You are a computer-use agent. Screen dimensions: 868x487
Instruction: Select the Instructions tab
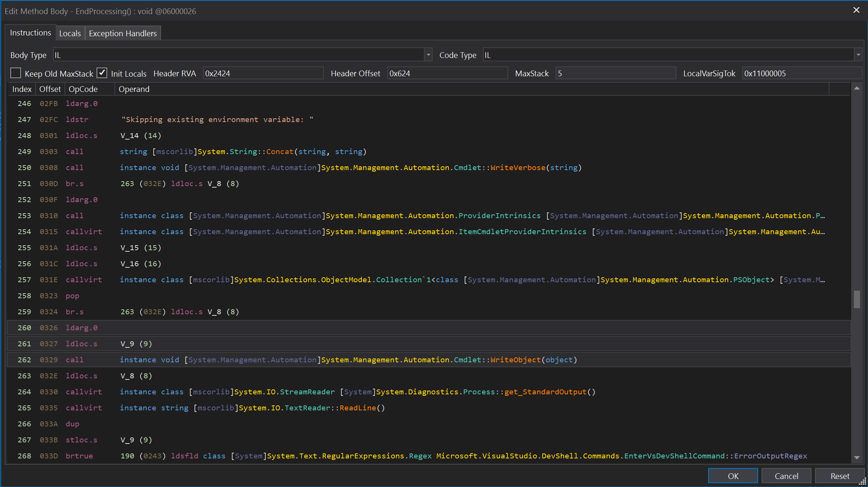(x=30, y=33)
